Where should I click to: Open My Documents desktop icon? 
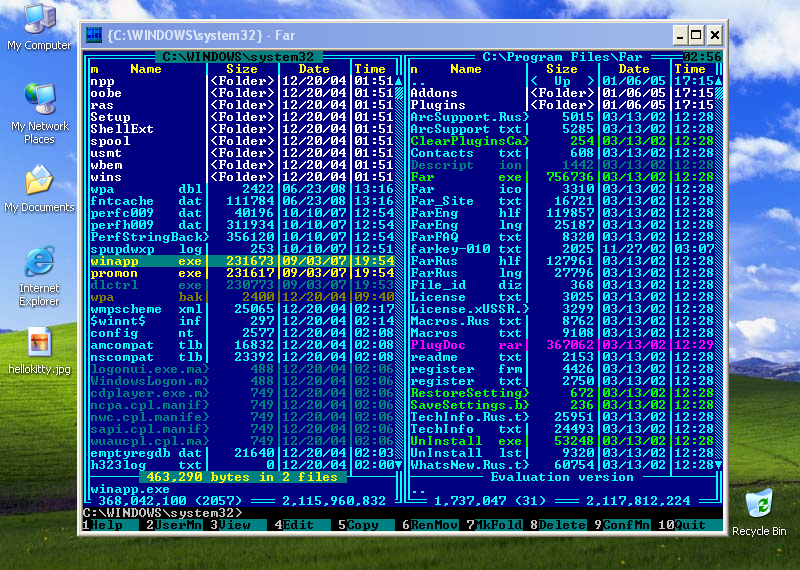pos(39,188)
